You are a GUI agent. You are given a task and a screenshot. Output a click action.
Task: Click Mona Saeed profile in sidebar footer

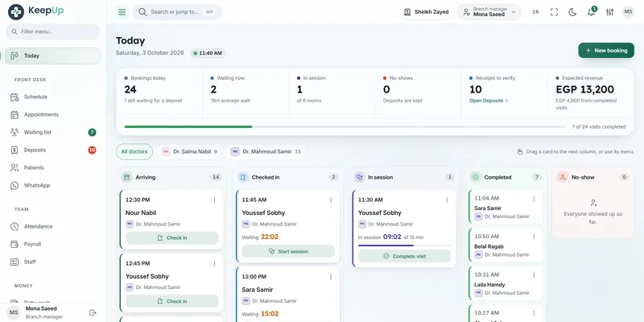(x=43, y=312)
